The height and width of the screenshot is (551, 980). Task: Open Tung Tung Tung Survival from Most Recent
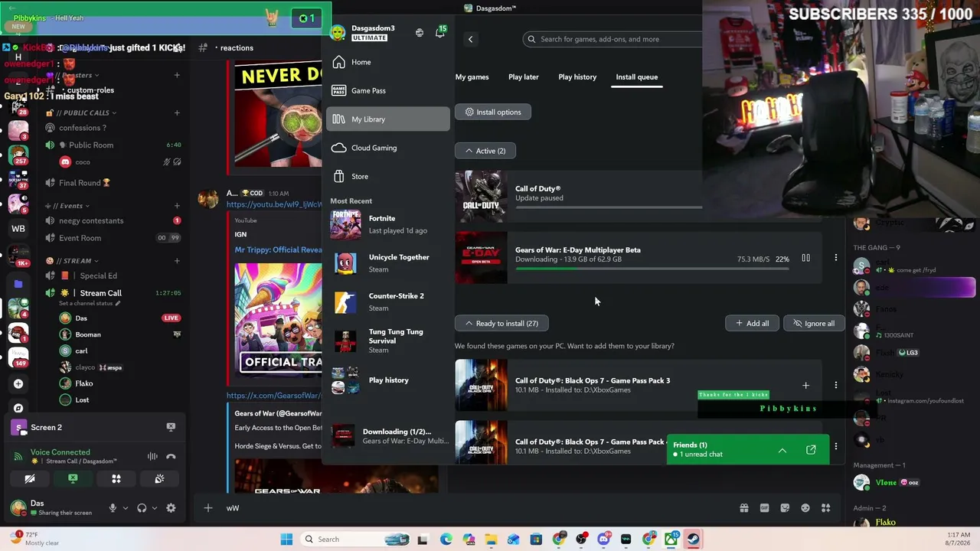[388, 341]
